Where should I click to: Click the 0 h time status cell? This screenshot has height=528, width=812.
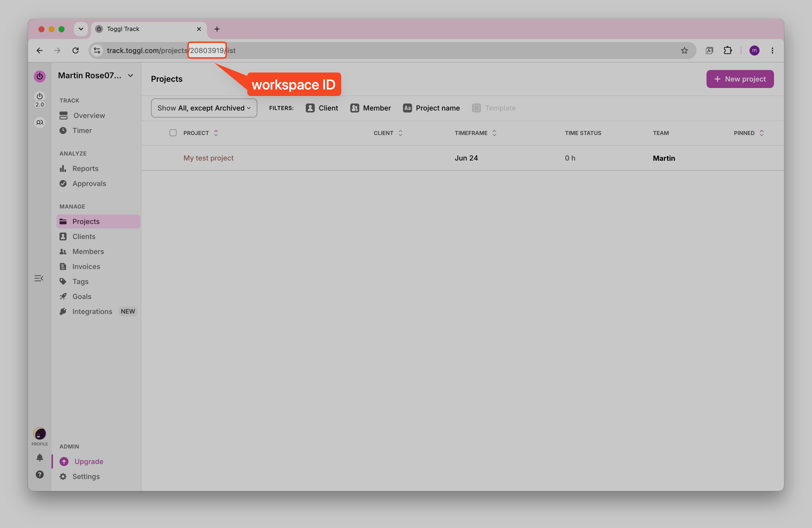[570, 158]
